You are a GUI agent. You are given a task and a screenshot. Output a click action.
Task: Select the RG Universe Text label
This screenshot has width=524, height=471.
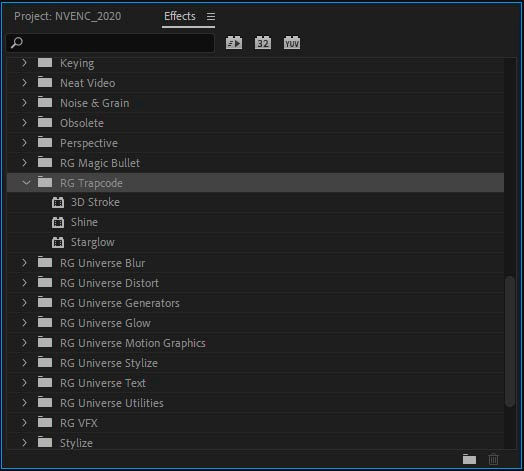tap(103, 383)
